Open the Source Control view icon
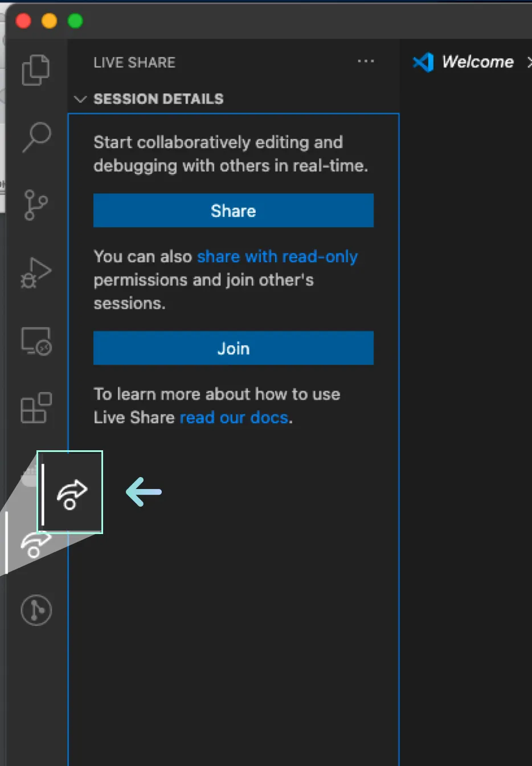 tap(36, 205)
